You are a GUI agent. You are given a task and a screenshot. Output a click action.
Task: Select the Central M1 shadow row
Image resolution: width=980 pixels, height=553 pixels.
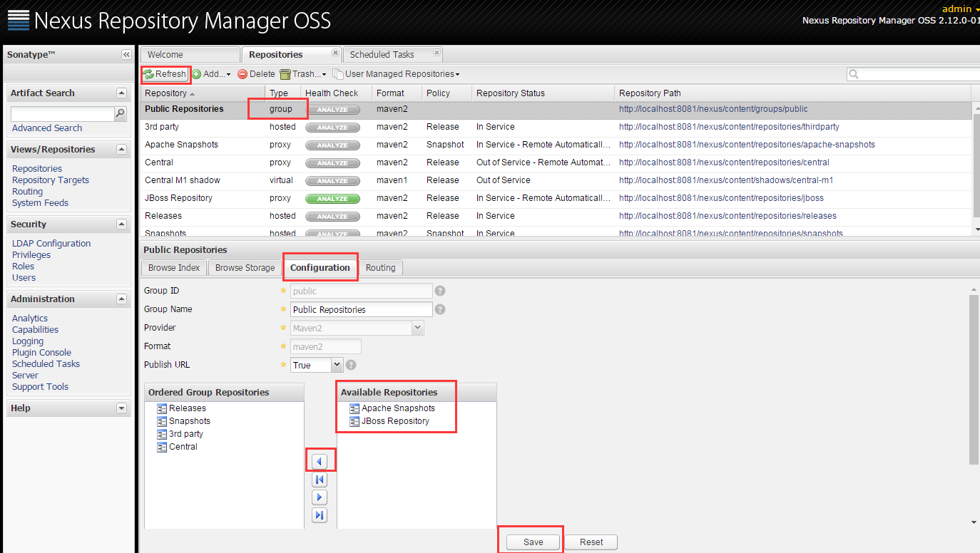click(x=556, y=180)
